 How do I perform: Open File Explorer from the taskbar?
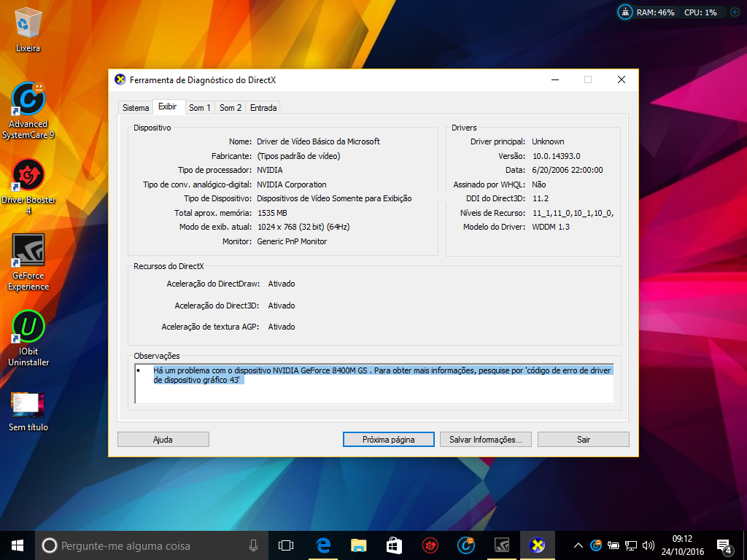click(358, 545)
